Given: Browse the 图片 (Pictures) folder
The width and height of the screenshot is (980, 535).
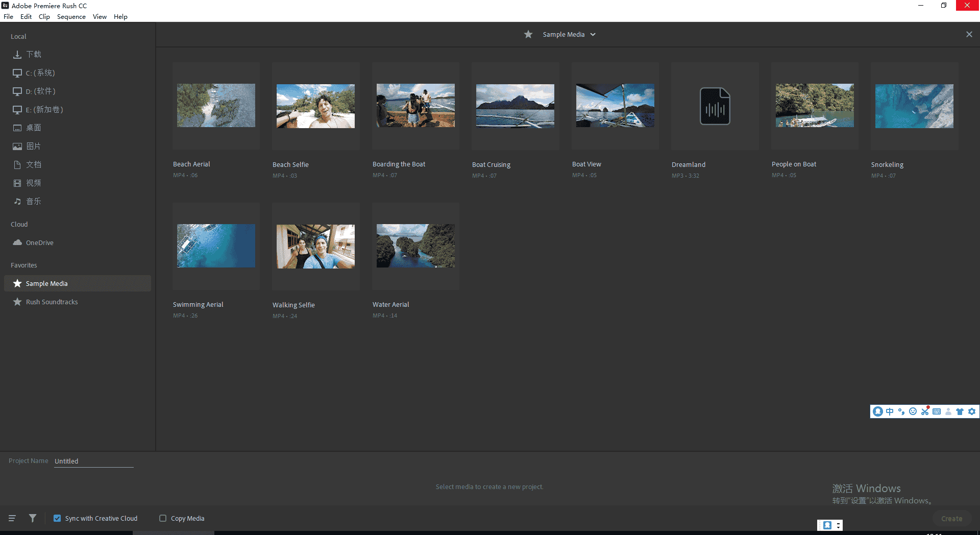Looking at the screenshot, I should [33, 146].
